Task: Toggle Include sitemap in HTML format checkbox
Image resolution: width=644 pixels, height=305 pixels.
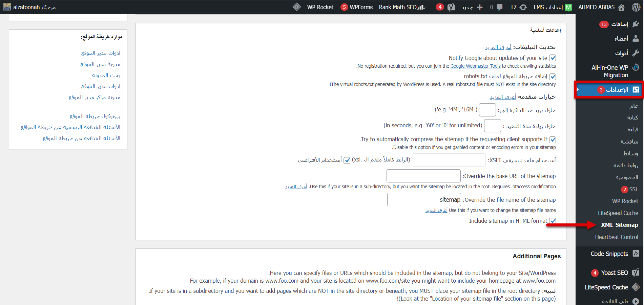Action: 553,221
